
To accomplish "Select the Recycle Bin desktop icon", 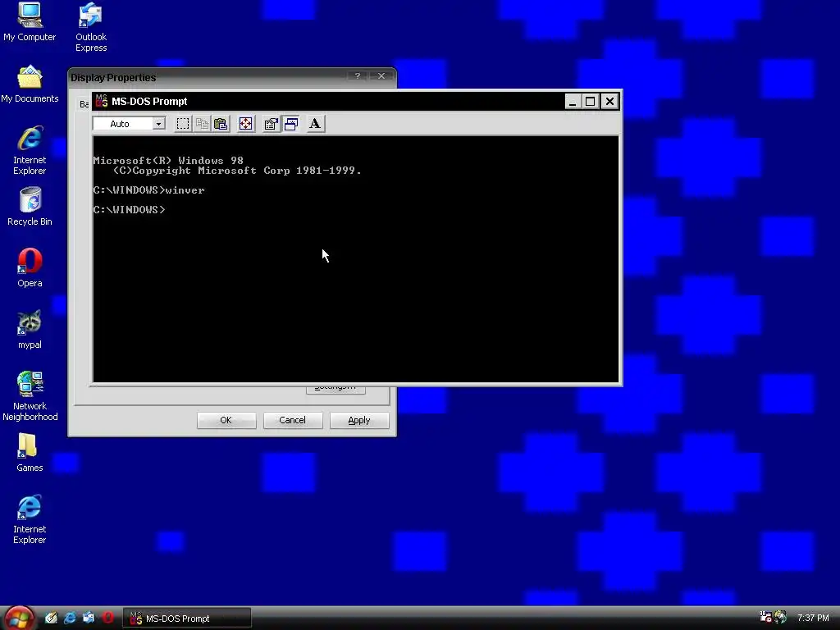I will click(x=30, y=207).
